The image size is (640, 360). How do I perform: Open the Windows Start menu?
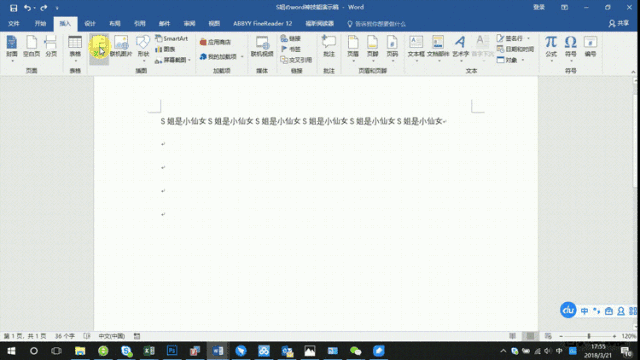pyautogui.click(x=11, y=351)
